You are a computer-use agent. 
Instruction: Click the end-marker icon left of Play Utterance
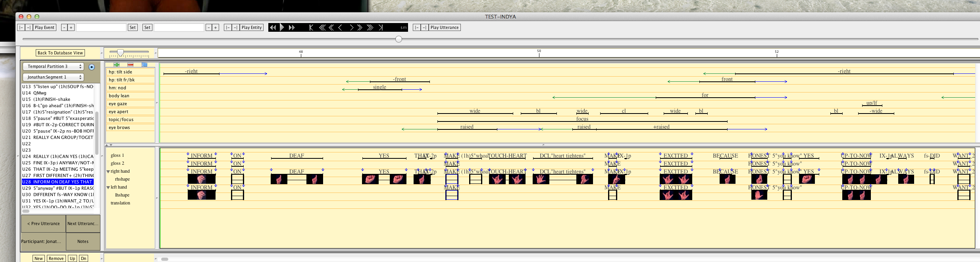424,27
